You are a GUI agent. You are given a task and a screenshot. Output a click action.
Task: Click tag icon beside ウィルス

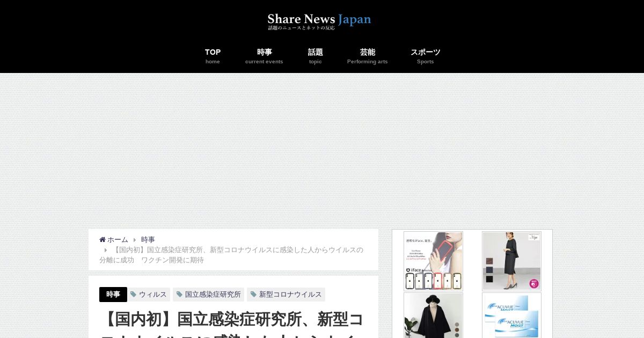pos(134,295)
